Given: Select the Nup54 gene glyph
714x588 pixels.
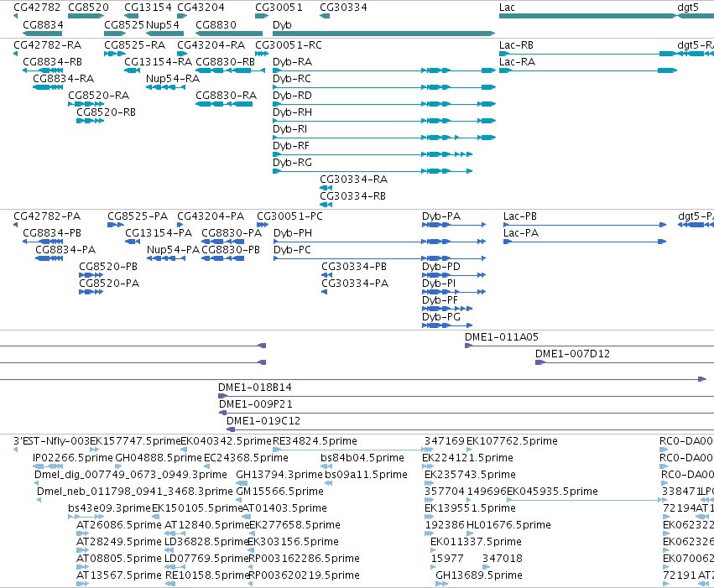Looking at the screenshot, I should 164,34.
